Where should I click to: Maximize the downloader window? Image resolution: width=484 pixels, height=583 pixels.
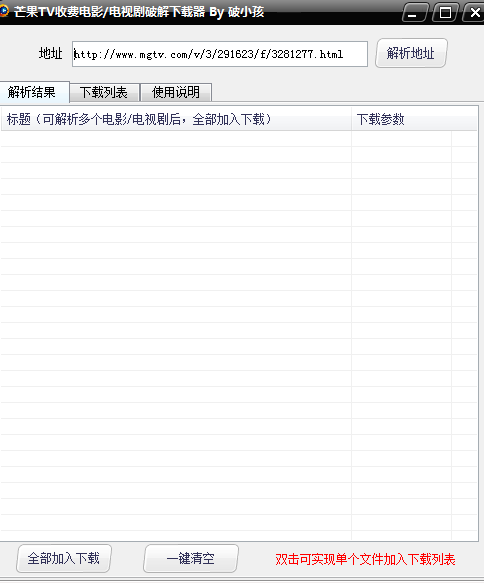pyautogui.click(x=445, y=13)
